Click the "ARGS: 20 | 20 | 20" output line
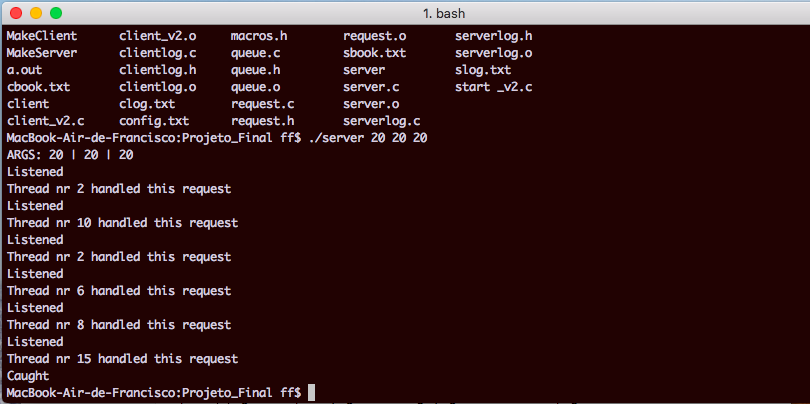Screen dimensions: 810x404 pyautogui.click(x=70, y=155)
